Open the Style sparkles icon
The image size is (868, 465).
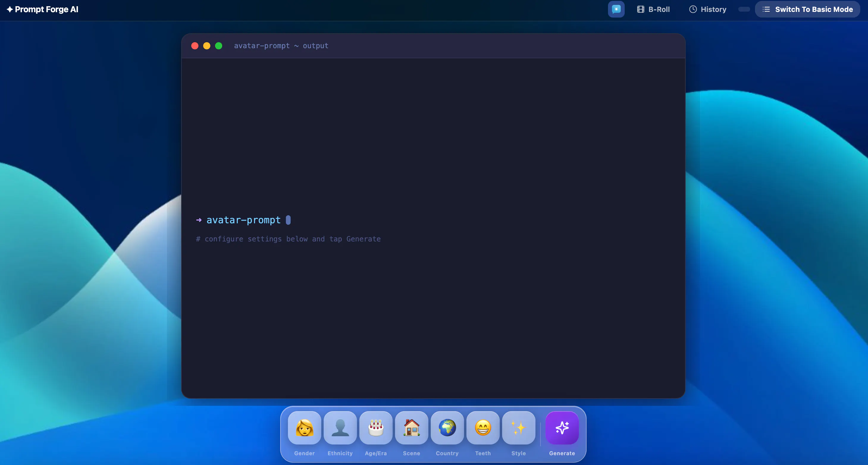point(518,428)
